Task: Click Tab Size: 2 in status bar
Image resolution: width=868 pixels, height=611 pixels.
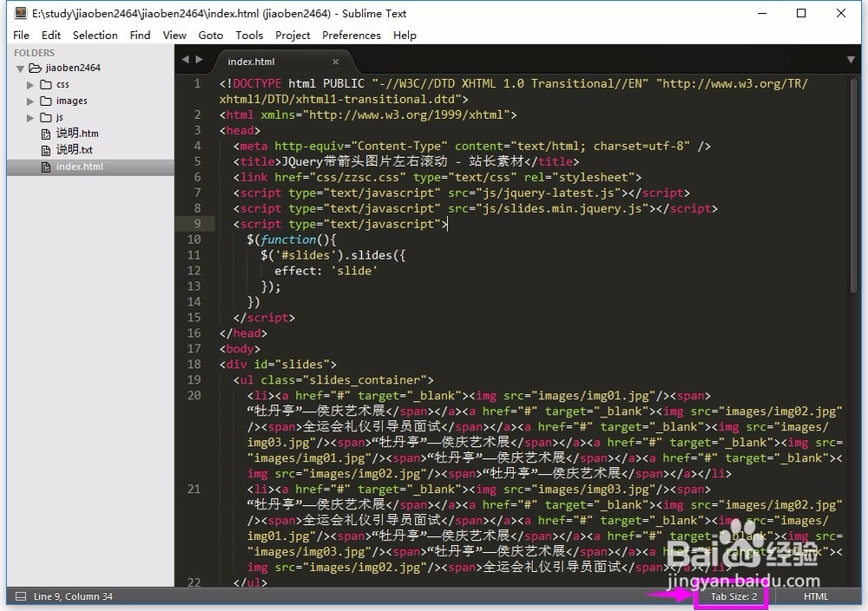Action: click(x=732, y=596)
